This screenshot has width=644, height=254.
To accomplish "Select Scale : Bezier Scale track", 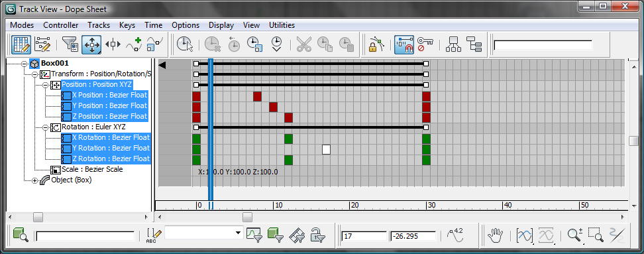I will coord(92,169).
